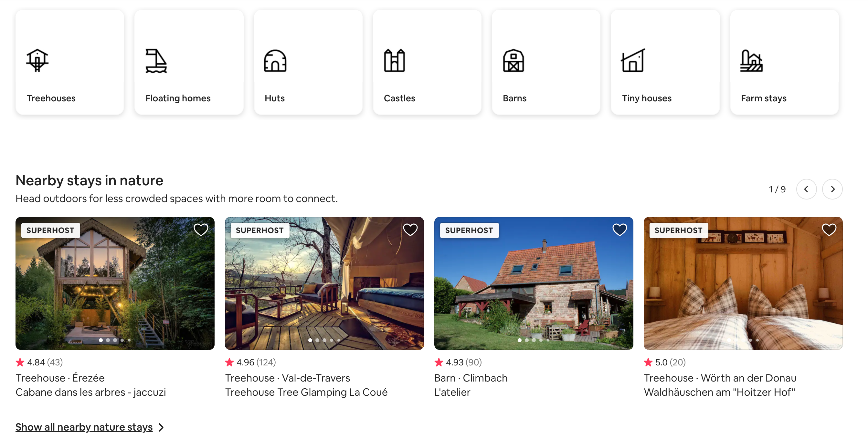Click the Tiny houses card label

coord(646,98)
